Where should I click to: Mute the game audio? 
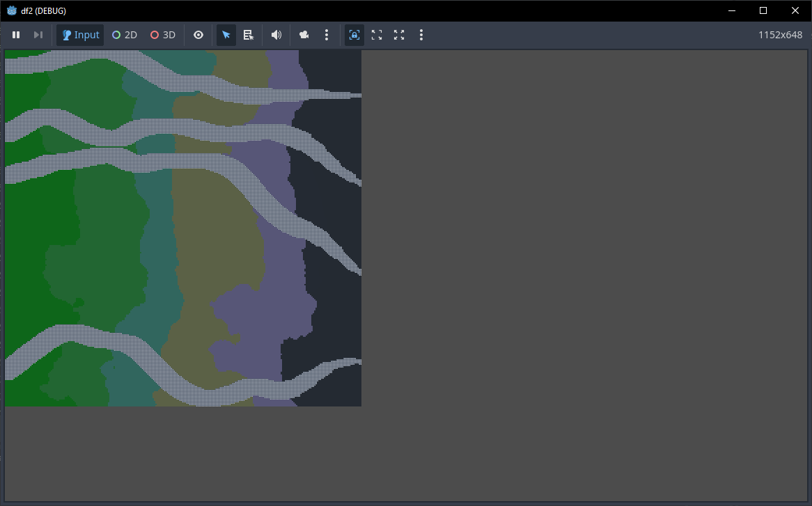pos(276,35)
